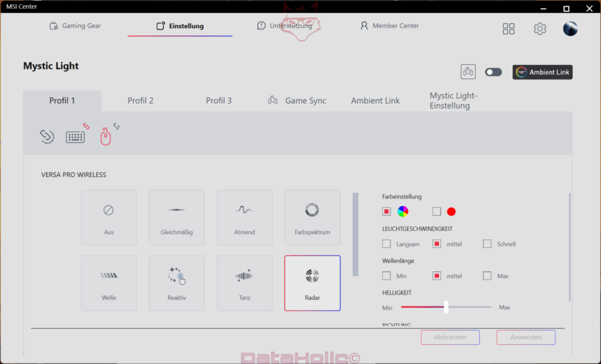This screenshot has width=601, height=364.
Task: Click the effects list scrollbar
Action: pos(356,234)
